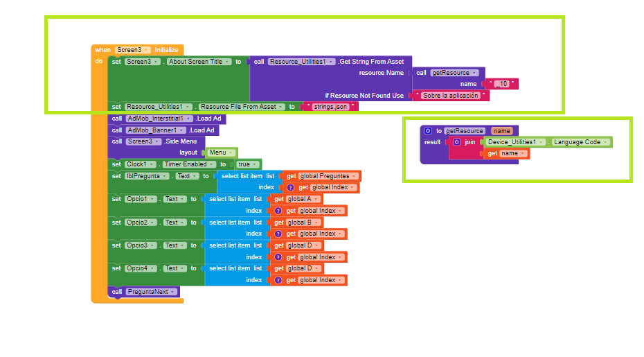Open the About Screen Title property dropdown
The image size is (644, 357).
click(199, 62)
